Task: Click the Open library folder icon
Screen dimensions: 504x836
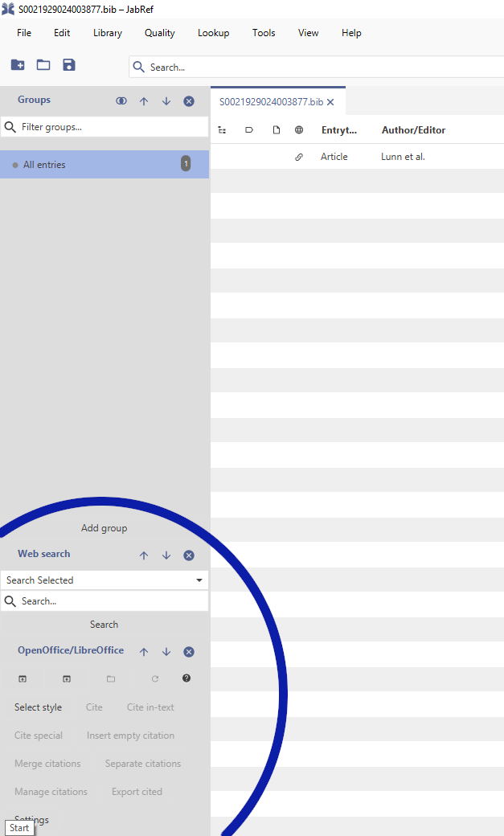Action: pyautogui.click(x=43, y=65)
